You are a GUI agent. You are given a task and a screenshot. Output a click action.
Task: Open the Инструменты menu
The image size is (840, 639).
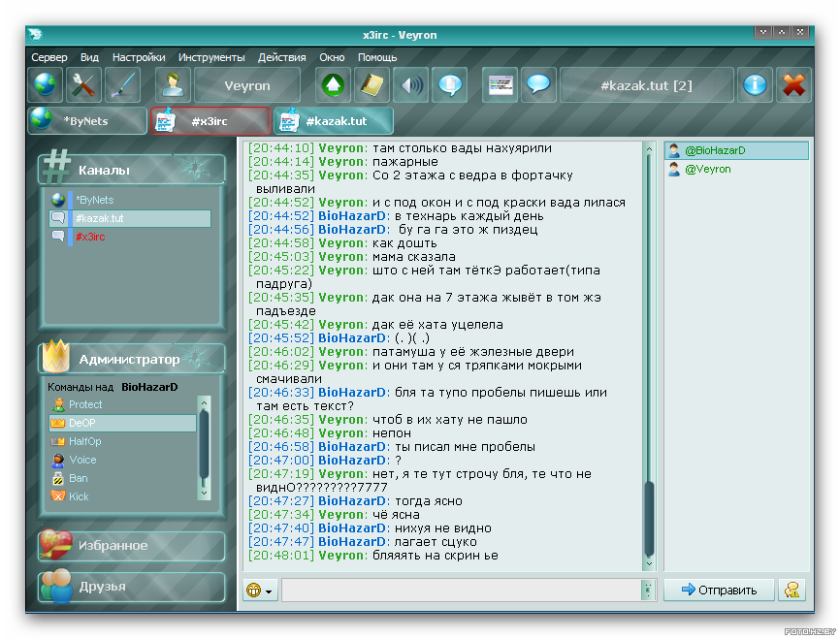211,57
